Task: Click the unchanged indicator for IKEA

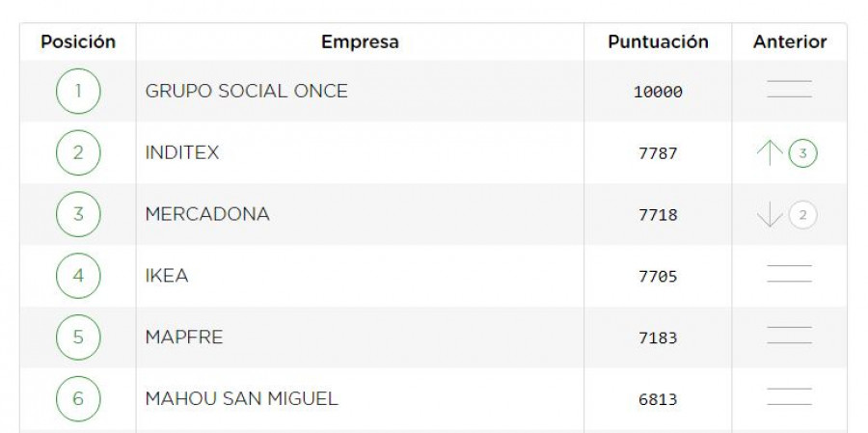Action: point(789,274)
